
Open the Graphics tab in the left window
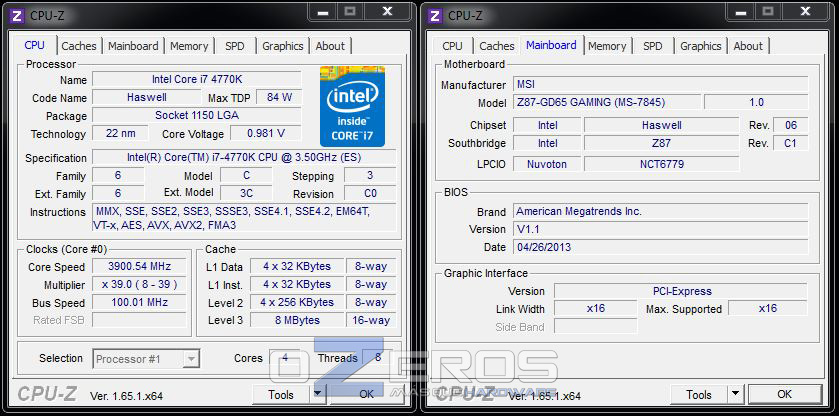point(283,46)
